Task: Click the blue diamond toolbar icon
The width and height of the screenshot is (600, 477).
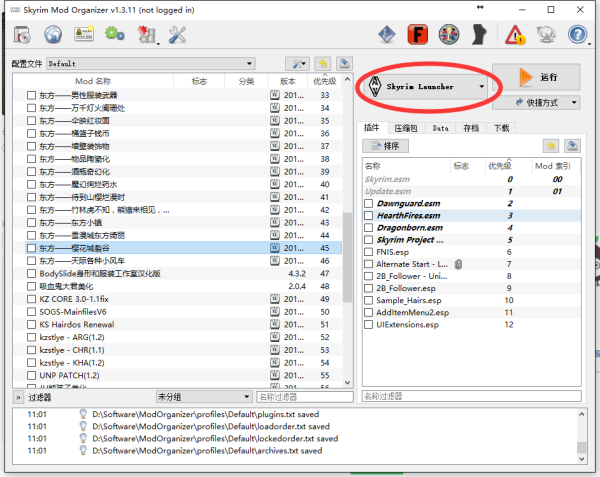Action: point(387,34)
